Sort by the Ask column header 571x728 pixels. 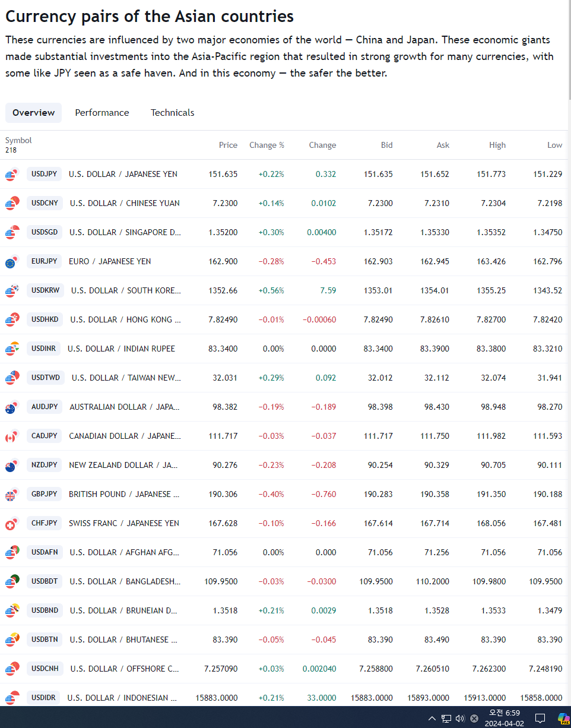(x=443, y=145)
